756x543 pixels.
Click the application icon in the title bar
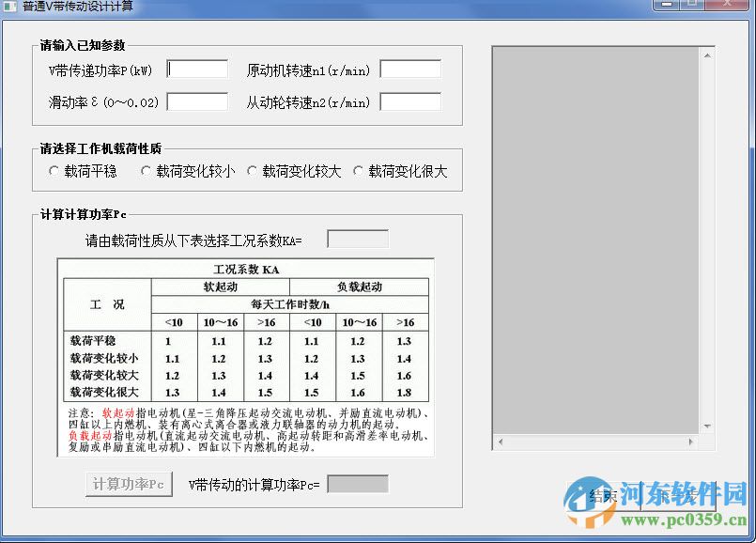click(9, 7)
